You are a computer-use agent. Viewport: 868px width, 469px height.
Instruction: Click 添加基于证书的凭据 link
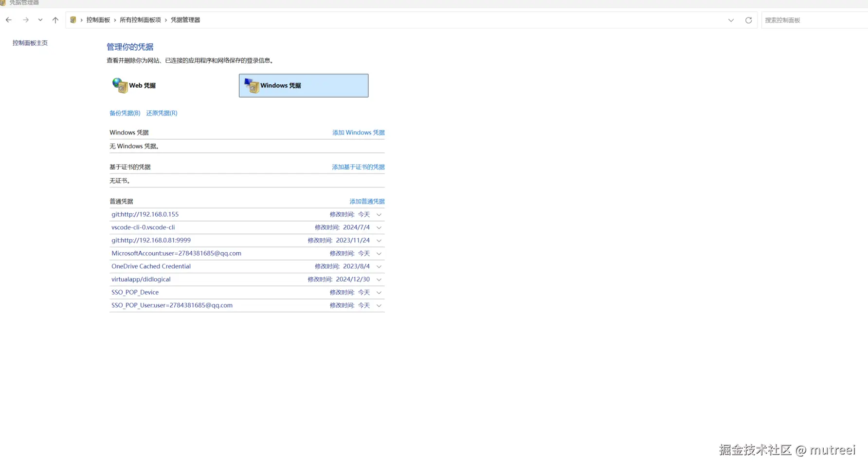358,167
